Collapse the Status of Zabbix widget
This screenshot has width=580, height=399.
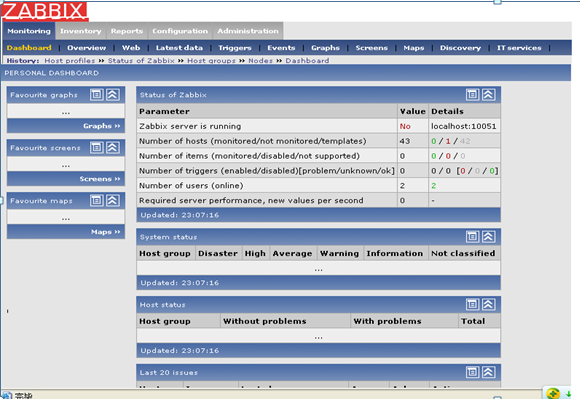[489, 95]
